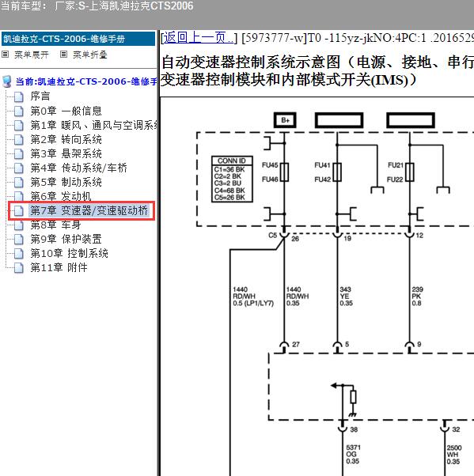Click 菜单折叠 to collapse the menu

[x=90, y=55]
